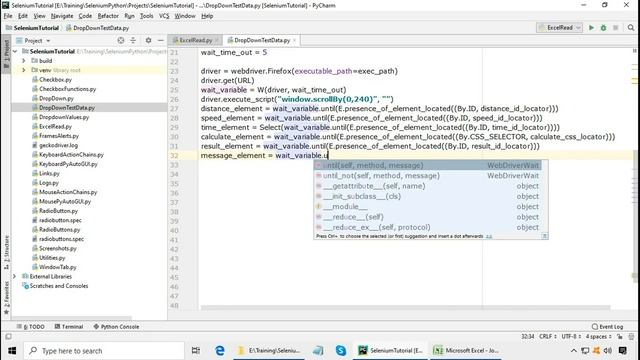Open the Edit menu
Screen dimensions: 640x360
[23, 16]
